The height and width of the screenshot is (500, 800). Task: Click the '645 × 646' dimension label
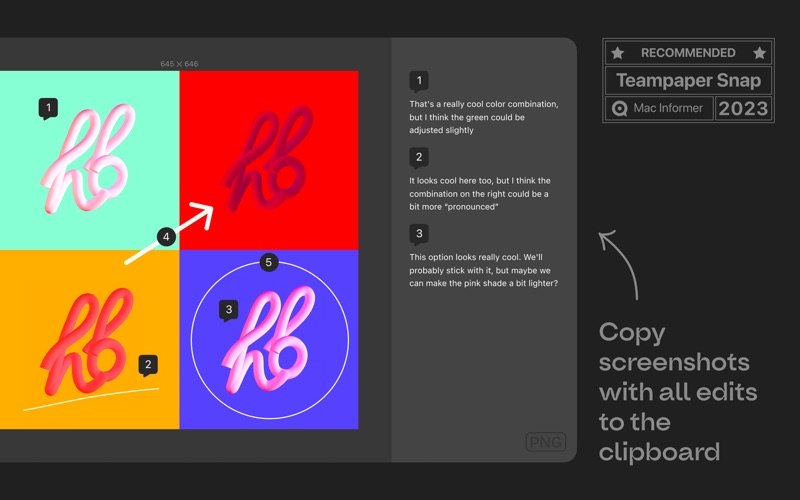[179, 64]
